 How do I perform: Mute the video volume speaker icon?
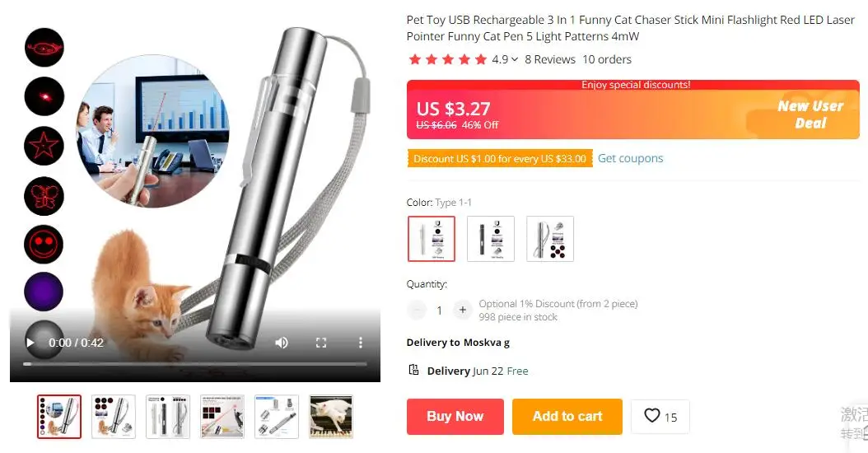click(282, 343)
